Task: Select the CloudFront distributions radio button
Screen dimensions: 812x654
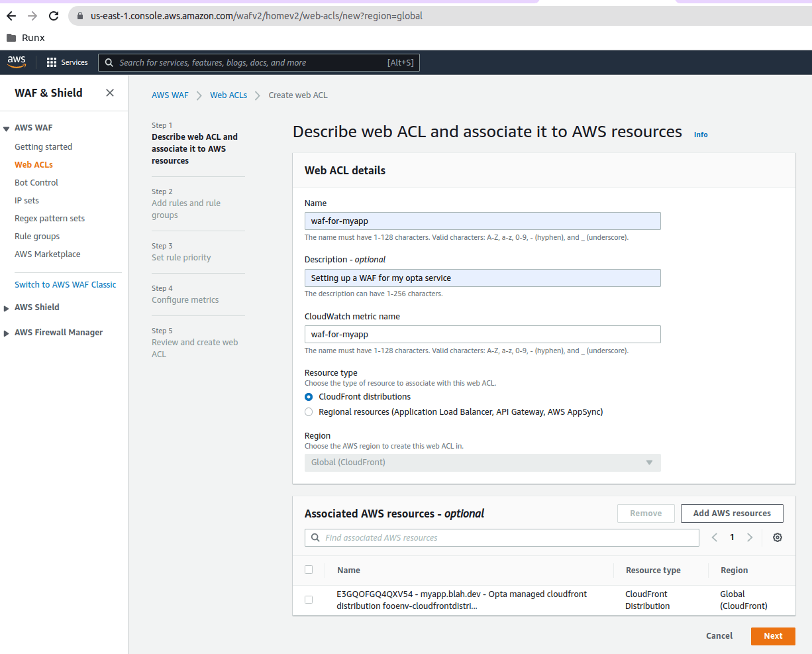Action: point(309,396)
